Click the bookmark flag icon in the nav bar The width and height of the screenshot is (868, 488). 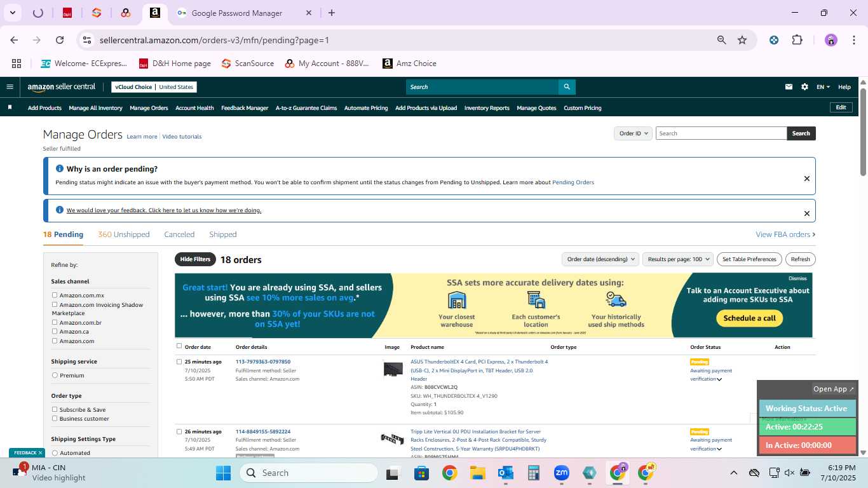point(10,107)
